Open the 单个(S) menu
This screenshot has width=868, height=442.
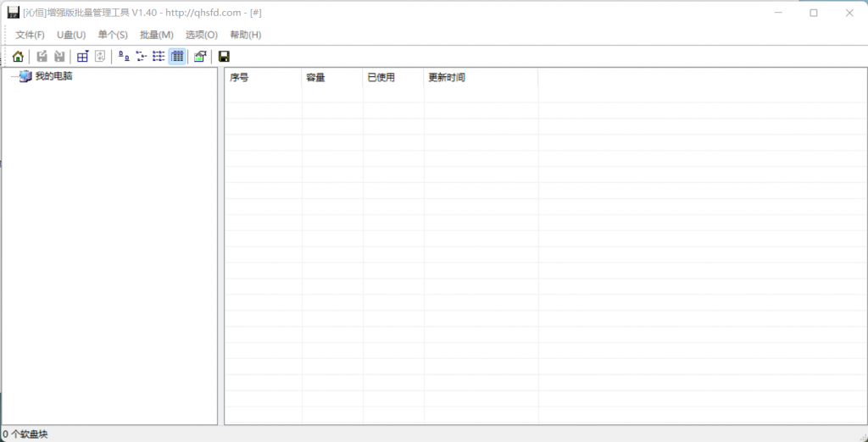(113, 35)
